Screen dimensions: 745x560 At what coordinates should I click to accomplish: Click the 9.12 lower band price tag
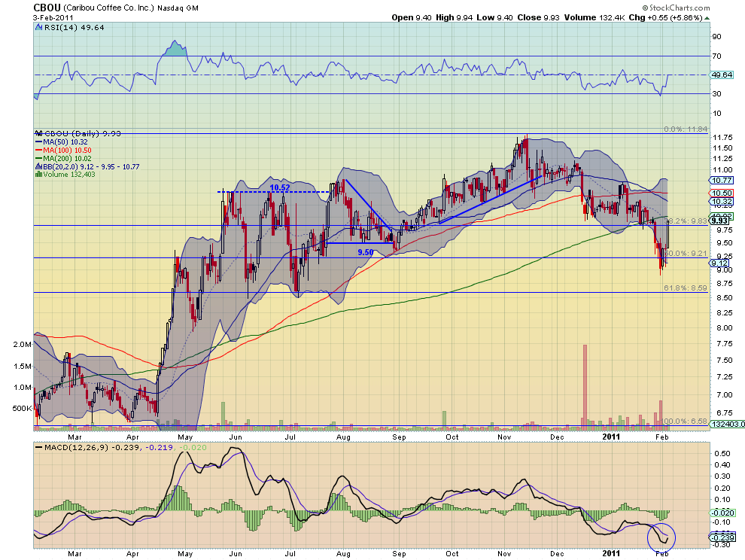pos(719,263)
